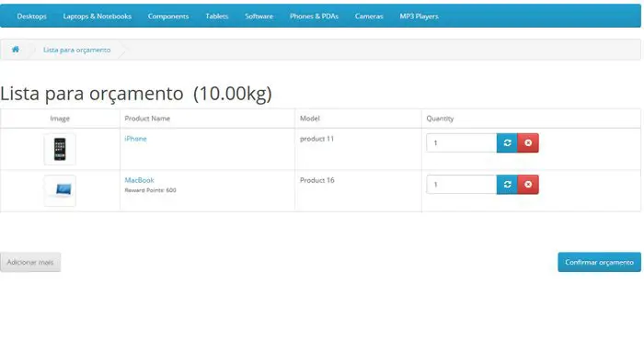
Task: Open the iPhone product link
Action: point(135,139)
